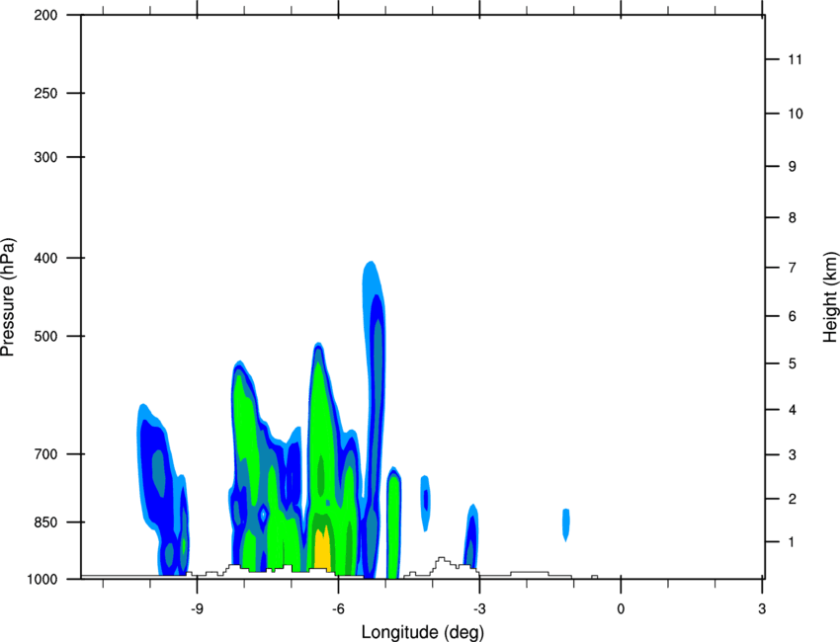Select the 300 pressure tick label
840x642 pixels.
coord(45,157)
